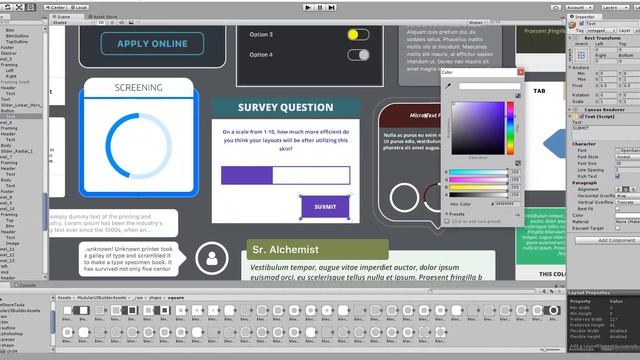Click the APPLY ONLINE button
This screenshot has width=640, height=360.
pos(152,44)
